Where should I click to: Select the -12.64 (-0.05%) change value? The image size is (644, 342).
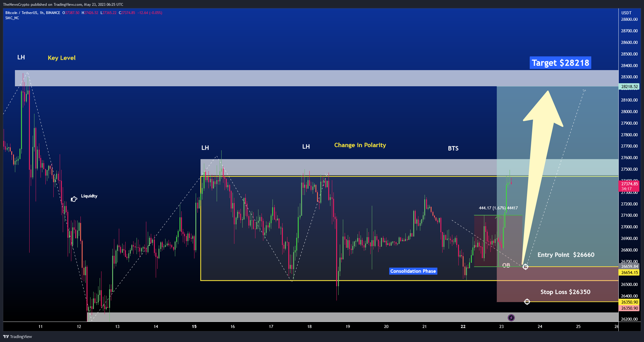tap(150, 13)
